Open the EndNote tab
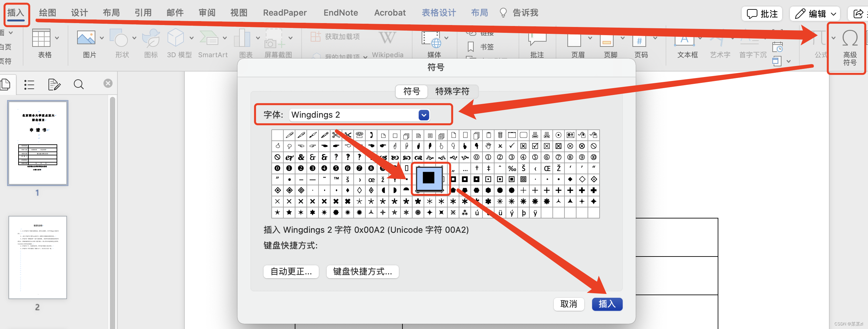The width and height of the screenshot is (868, 329). 341,13
